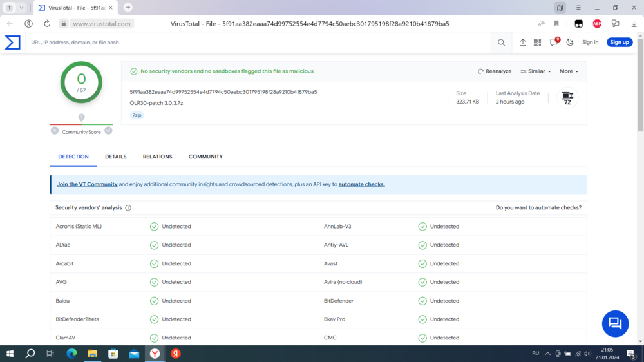This screenshot has height=362, width=644.
Task: Switch to the COMMUNITY tab
Action: pyautogui.click(x=205, y=157)
